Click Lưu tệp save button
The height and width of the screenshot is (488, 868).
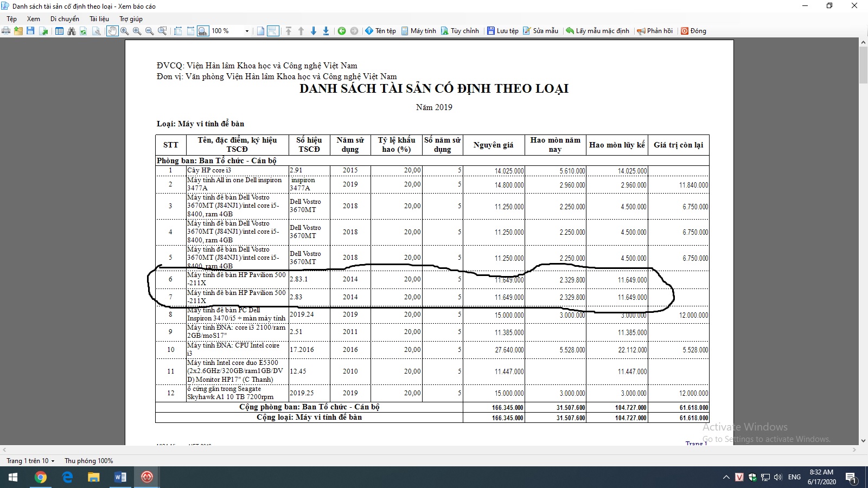[502, 31]
